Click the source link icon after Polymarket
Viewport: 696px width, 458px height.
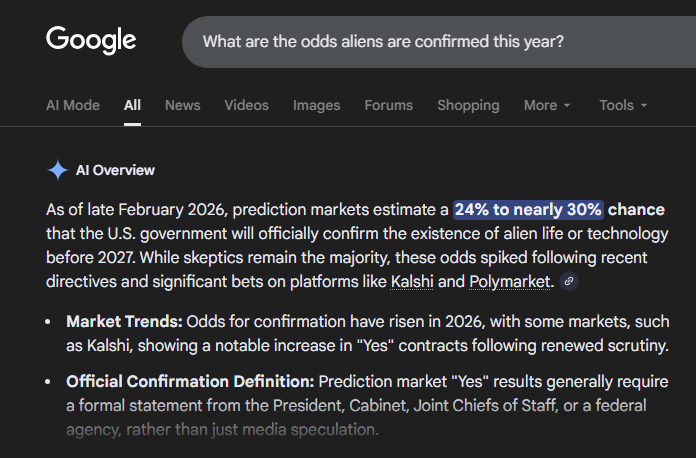[x=569, y=282]
